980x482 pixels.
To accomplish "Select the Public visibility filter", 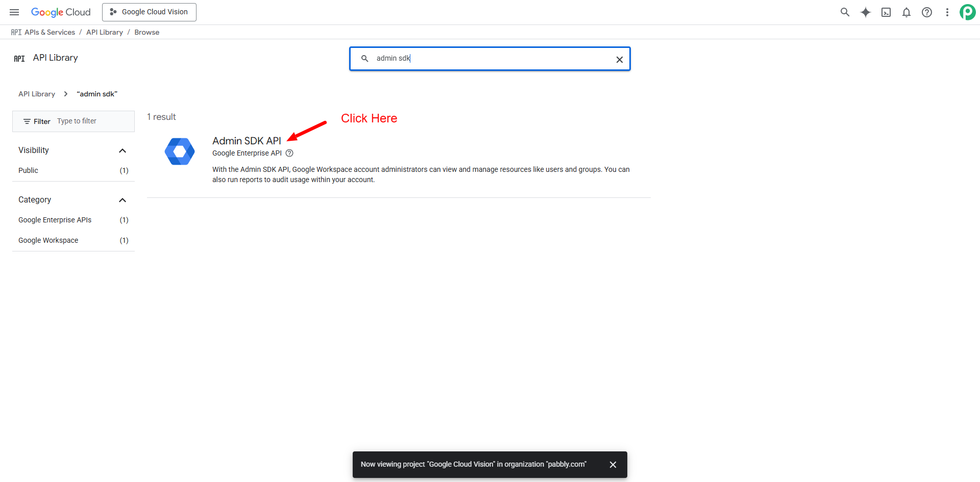I will coord(29,170).
